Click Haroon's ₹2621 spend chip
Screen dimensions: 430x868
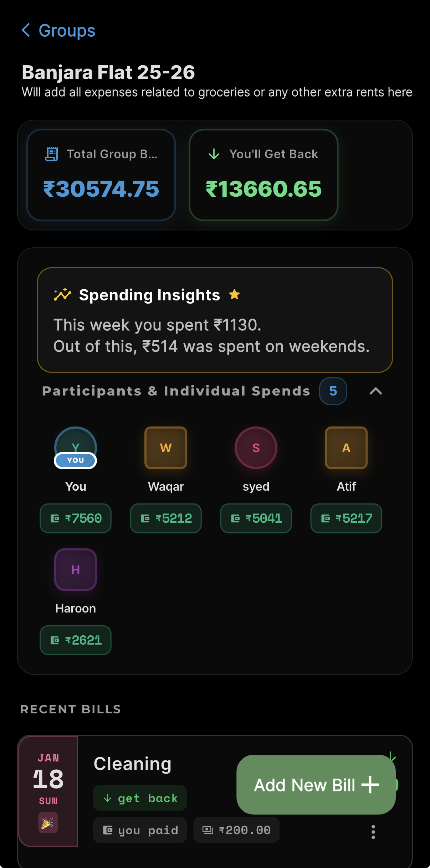click(x=76, y=640)
